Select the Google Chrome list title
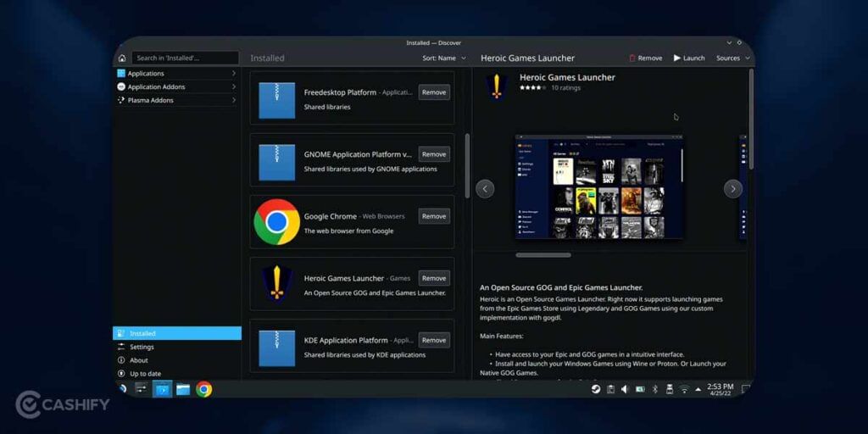The image size is (868, 434). pos(331,216)
